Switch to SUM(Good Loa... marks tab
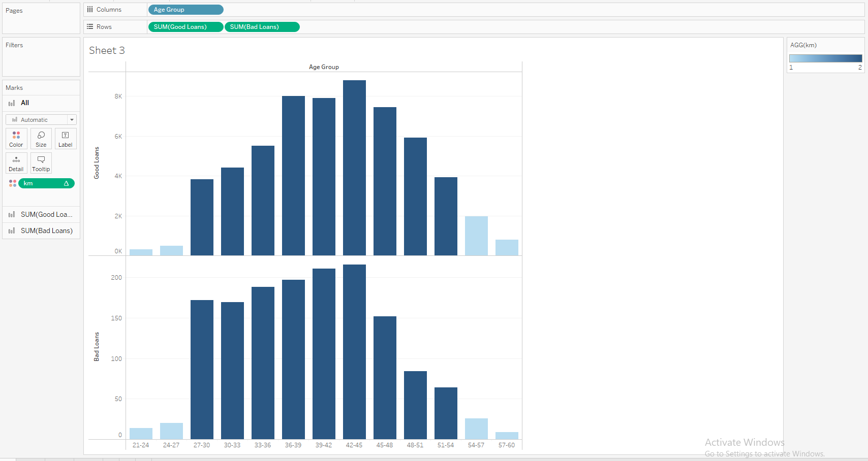Viewport: 868px width, 461px height. [x=41, y=215]
